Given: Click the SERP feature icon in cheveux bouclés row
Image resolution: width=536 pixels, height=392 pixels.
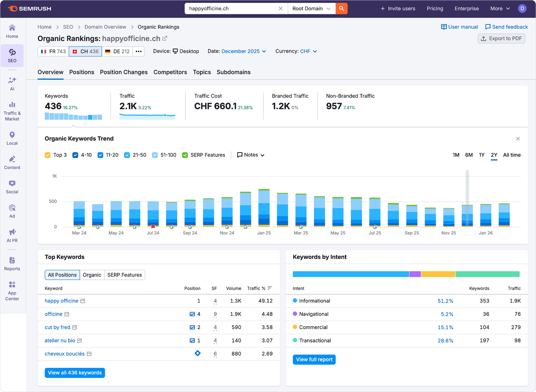Looking at the screenshot, I should pyautogui.click(x=197, y=353).
